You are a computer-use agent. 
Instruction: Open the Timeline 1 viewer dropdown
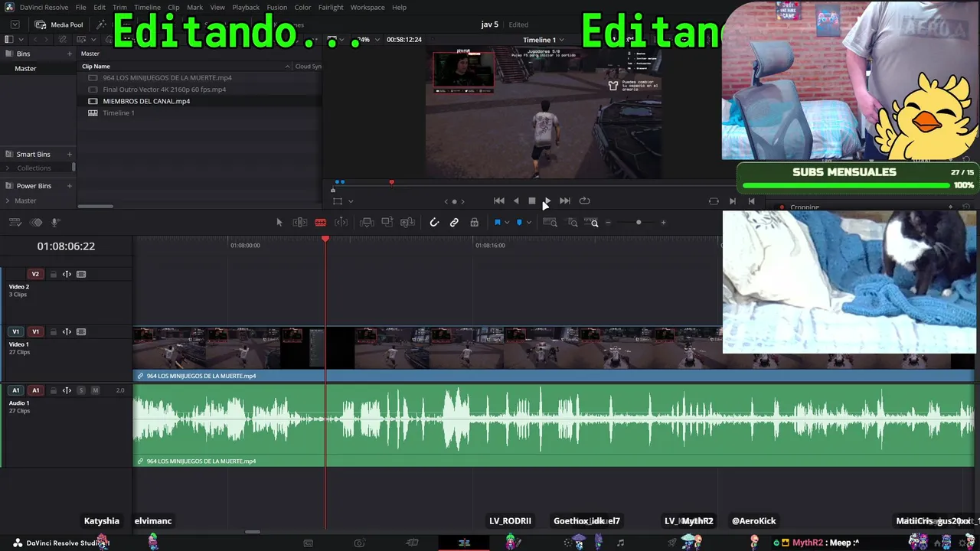point(562,40)
